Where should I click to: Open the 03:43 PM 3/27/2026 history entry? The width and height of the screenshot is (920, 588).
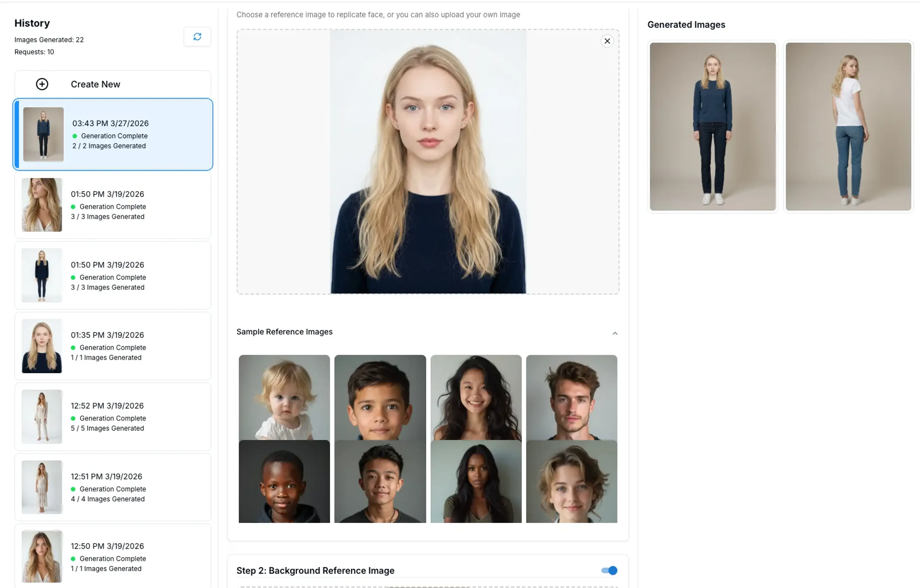click(113, 134)
